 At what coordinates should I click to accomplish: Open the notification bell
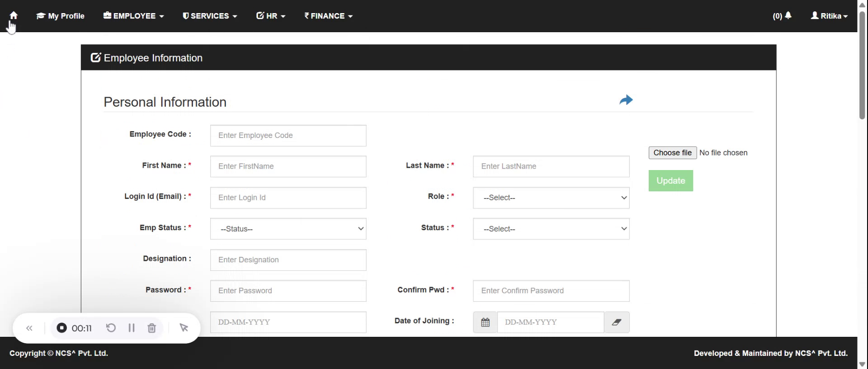(788, 15)
